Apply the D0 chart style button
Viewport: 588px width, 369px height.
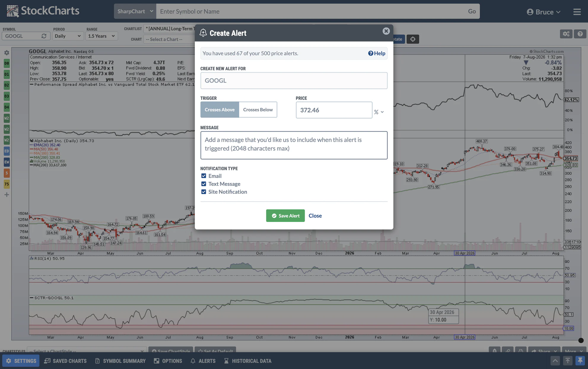click(7, 63)
